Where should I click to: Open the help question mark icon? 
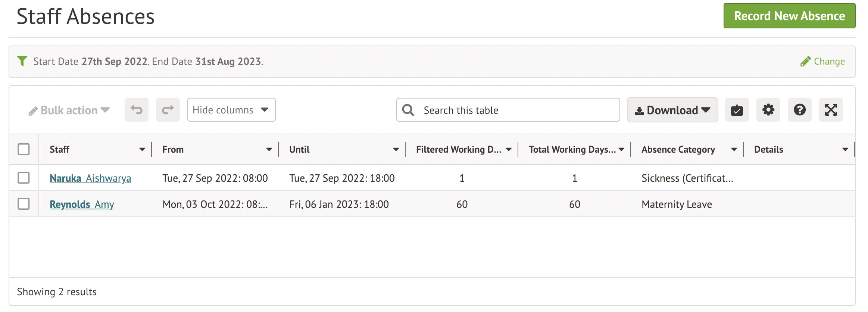[x=799, y=110]
